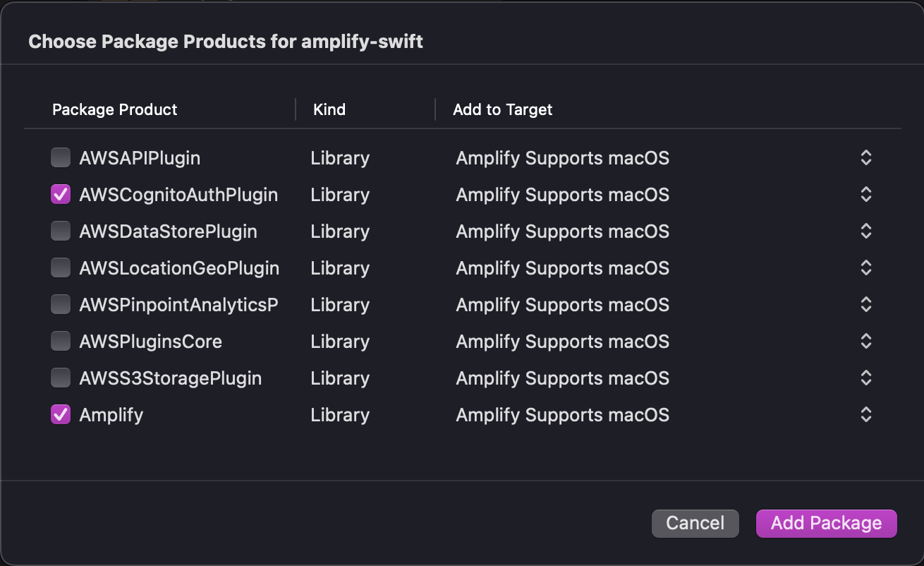The image size is (924, 566).
Task: Check the AWSDataStorePlugin checkbox
Action: pos(61,231)
